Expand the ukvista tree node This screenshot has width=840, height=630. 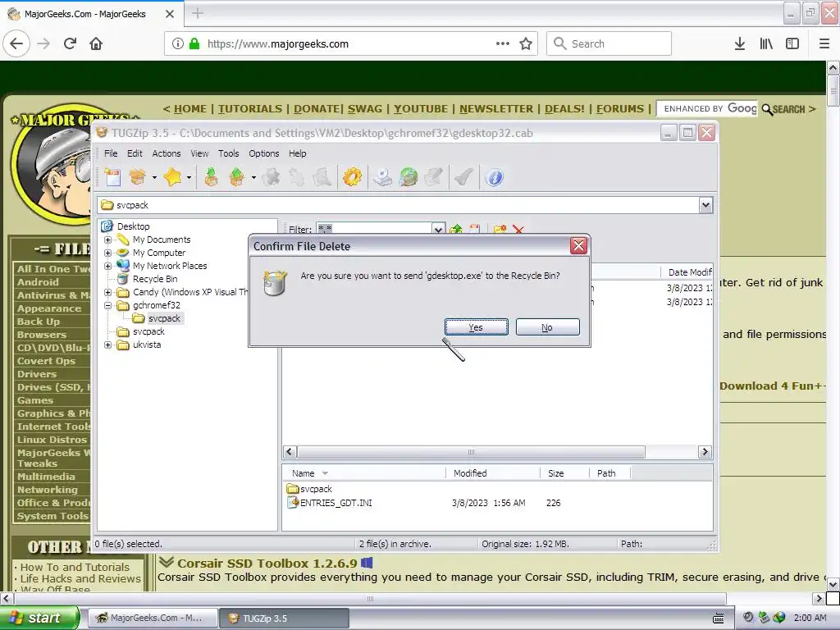107,345
